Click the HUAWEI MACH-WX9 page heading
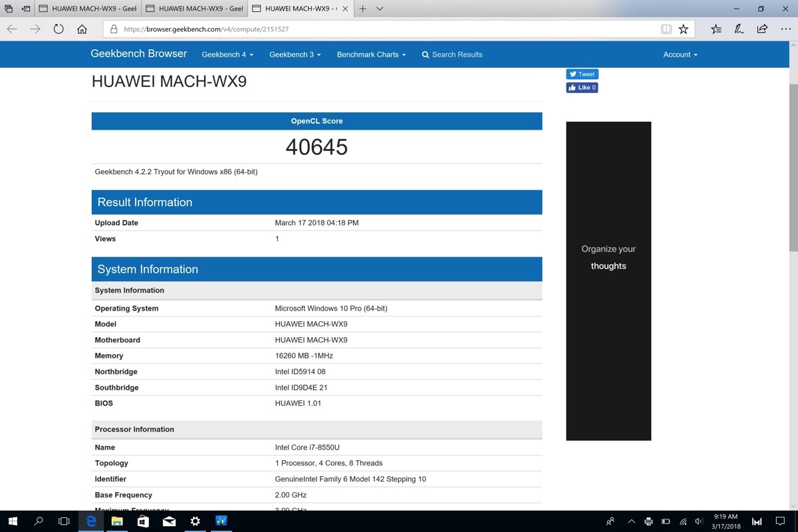 tap(169, 82)
